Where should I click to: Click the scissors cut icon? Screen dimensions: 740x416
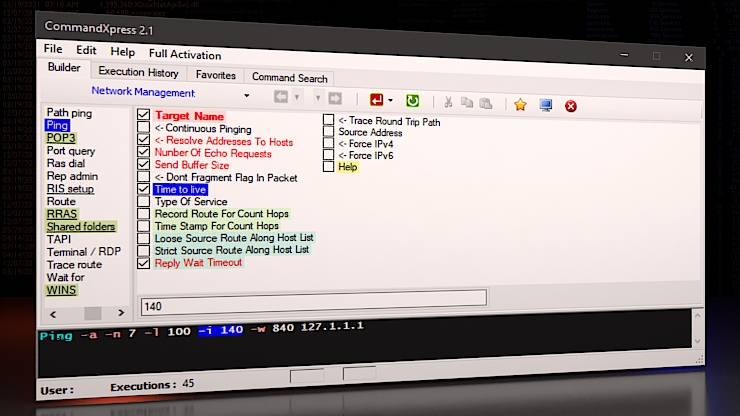coord(448,103)
